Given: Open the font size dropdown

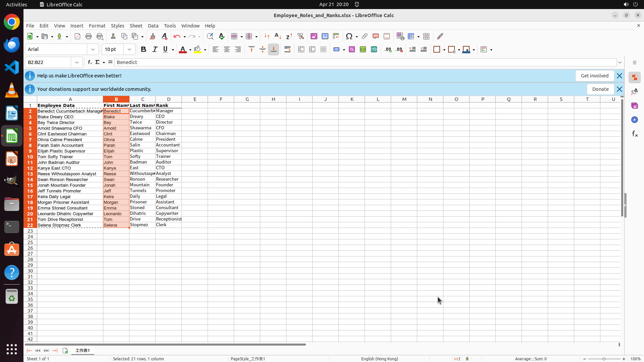Looking at the screenshot, I should (x=129, y=50).
